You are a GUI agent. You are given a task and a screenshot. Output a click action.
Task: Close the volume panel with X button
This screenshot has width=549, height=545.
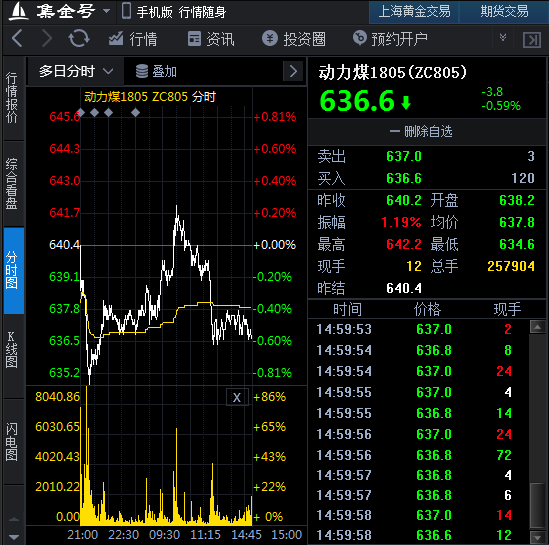tap(237, 397)
